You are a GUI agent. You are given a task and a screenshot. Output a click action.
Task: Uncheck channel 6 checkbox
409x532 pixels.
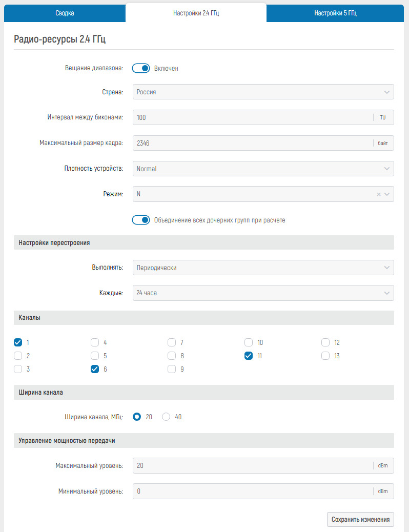[95, 369]
